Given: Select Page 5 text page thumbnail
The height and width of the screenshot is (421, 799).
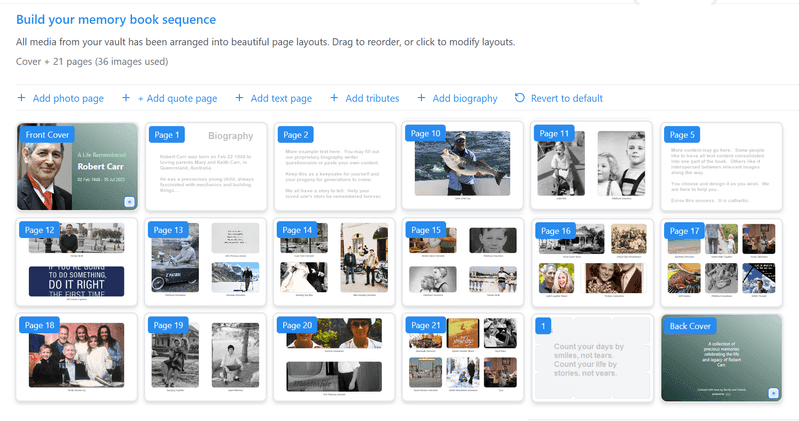Looking at the screenshot, I should click(720, 167).
